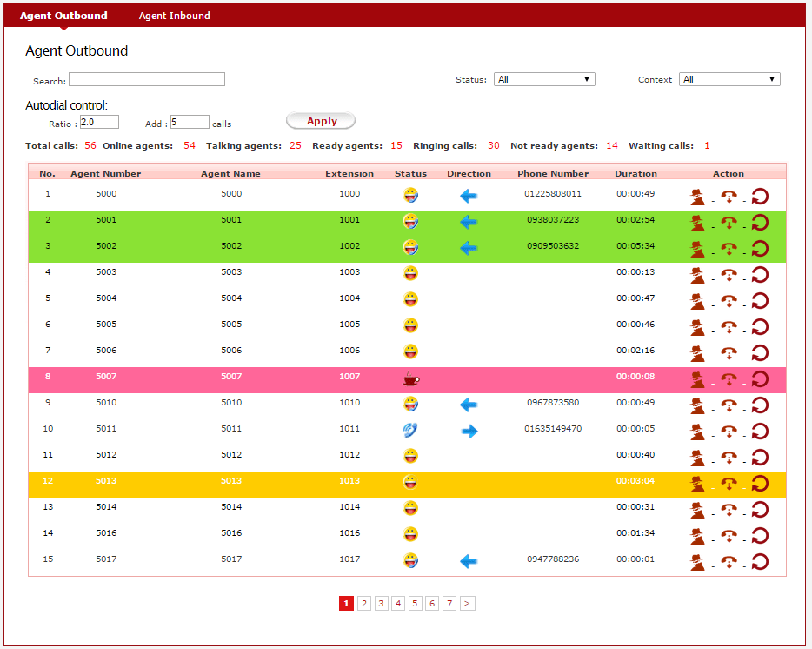Spy on agent 5003
This screenshot has width=812, height=649.
(x=697, y=275)
